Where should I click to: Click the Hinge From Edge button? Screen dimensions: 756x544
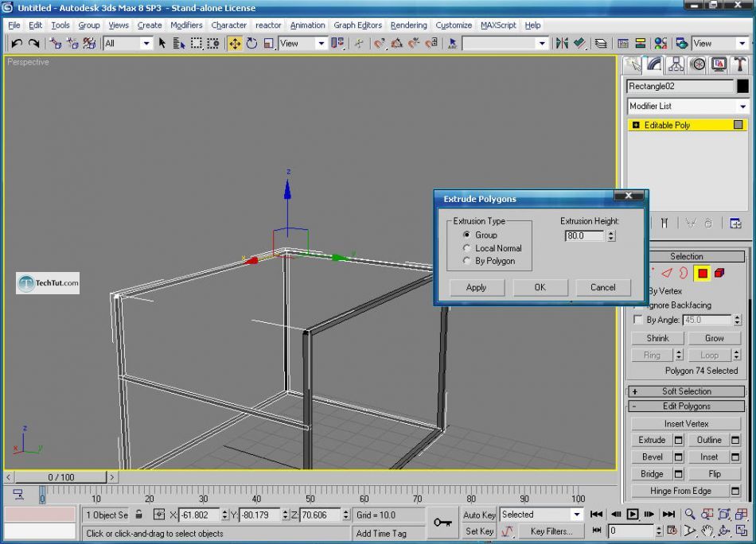click(x=680, y=491)
